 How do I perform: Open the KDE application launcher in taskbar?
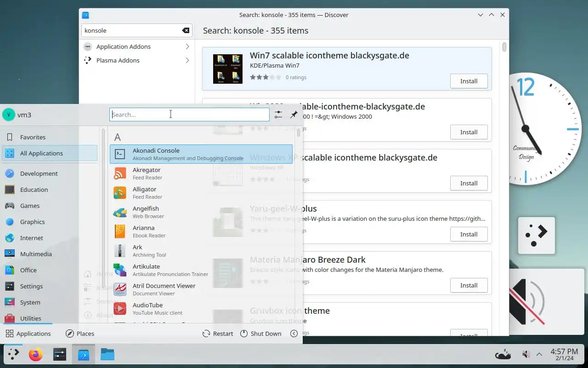pos(13,354)
